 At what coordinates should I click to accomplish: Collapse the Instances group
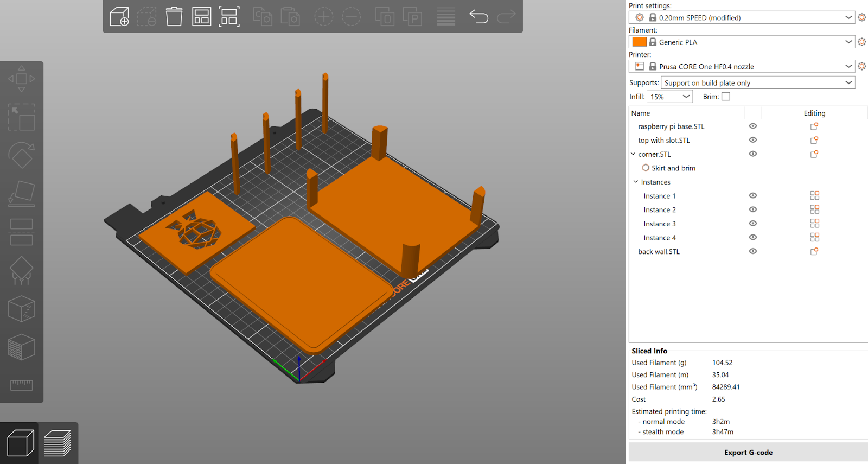point(636,182)
